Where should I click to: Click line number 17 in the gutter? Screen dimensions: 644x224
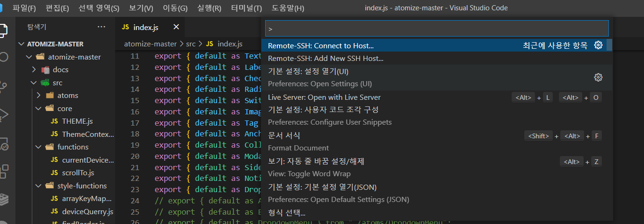135,123
